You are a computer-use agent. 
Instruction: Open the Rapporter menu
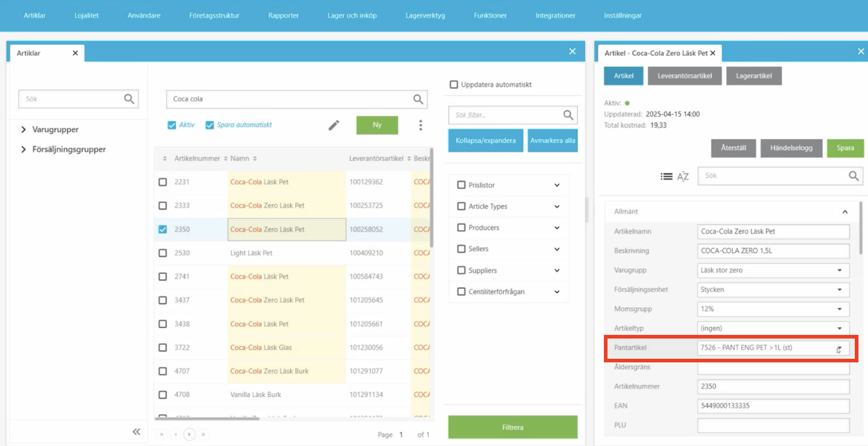pyautogui.click(x=283, y=15)
